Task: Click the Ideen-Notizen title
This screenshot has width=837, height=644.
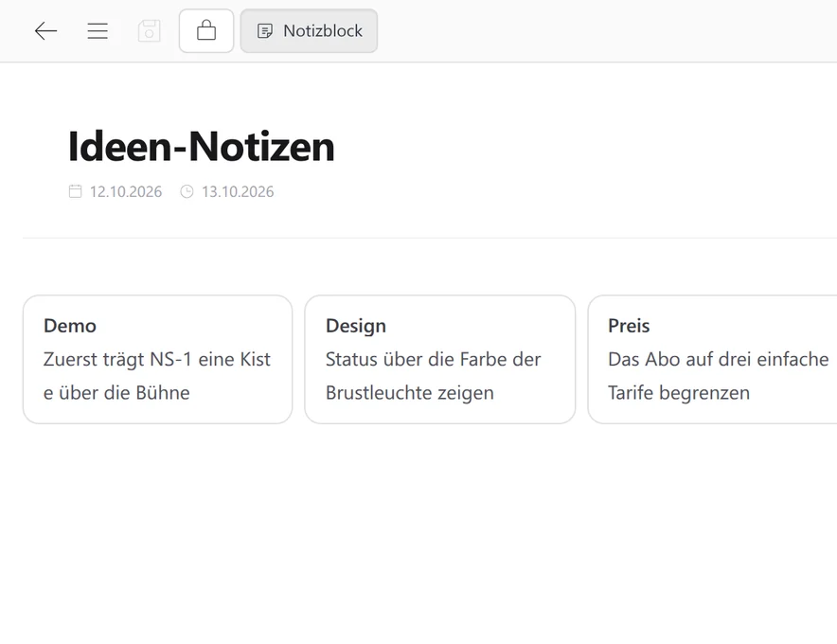Action: click(x=202, y=147)
